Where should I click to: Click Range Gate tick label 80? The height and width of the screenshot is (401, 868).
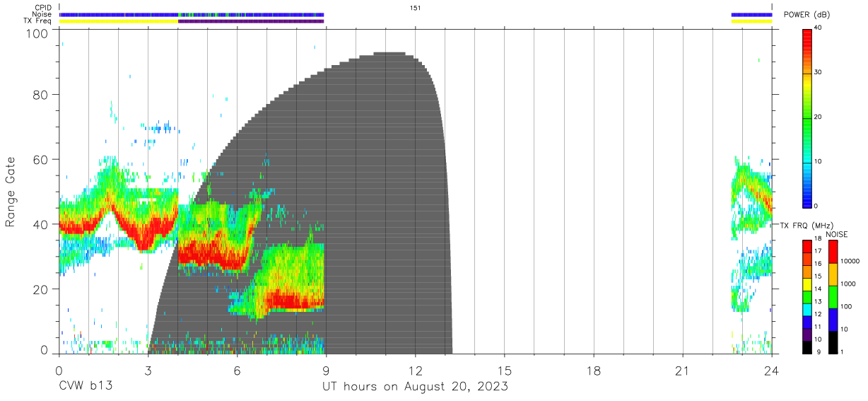tap(42, 95)
